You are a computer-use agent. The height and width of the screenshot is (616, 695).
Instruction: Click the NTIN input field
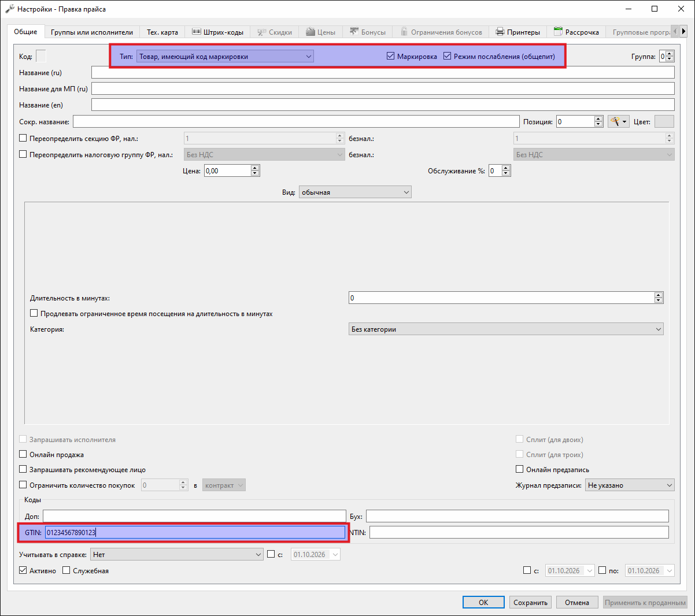click(x=519, y=533)
